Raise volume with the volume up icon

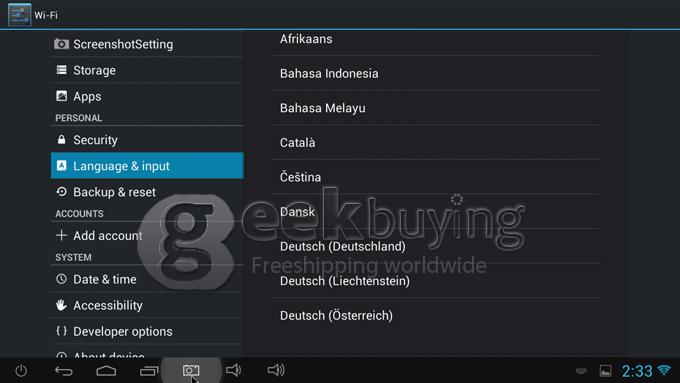click(276, 370)
